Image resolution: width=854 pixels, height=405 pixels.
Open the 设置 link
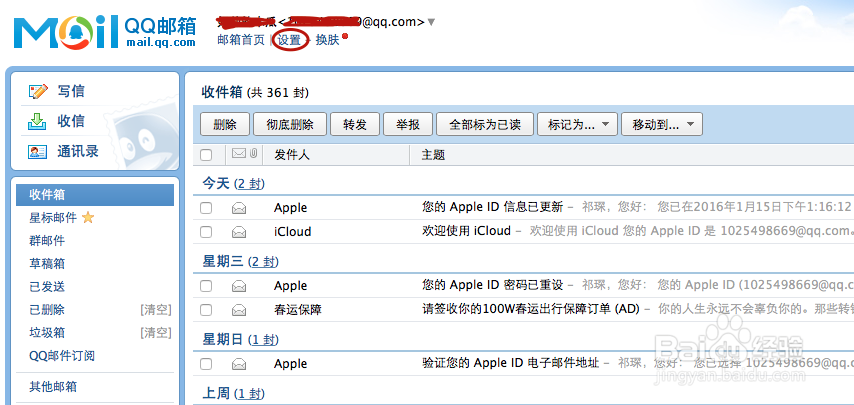(x=289, y=40)
